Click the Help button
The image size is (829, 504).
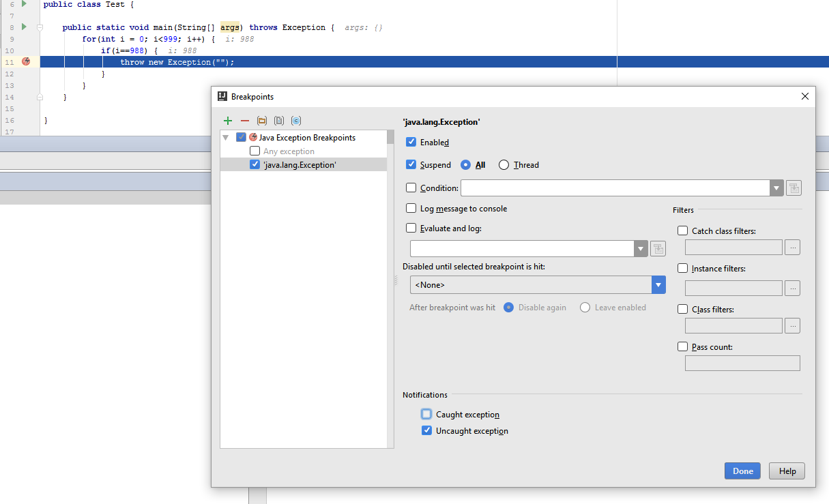coord(787,471)
